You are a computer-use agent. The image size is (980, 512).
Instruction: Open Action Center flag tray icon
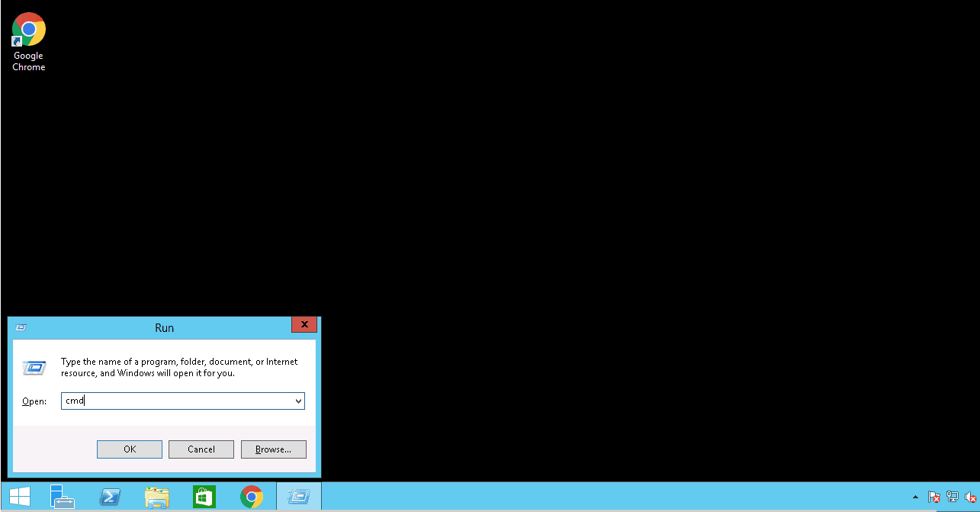(933, 498)
